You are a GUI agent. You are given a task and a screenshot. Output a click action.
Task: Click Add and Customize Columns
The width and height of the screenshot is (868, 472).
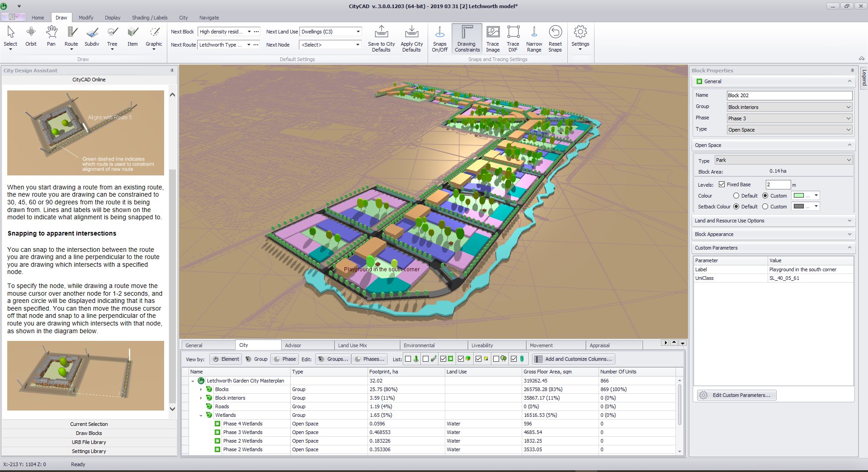(x=573, y=359)
